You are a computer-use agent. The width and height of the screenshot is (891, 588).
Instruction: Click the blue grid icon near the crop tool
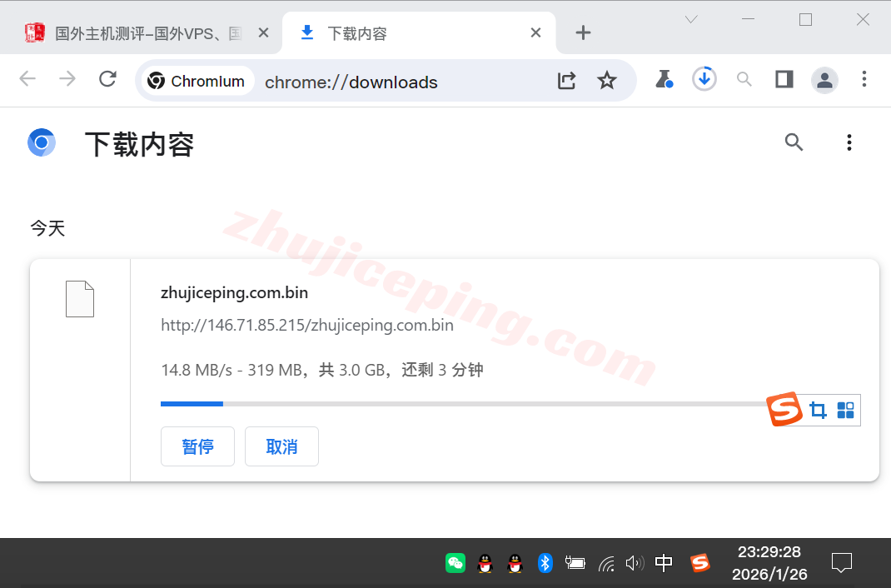click(x=845, y=410)
